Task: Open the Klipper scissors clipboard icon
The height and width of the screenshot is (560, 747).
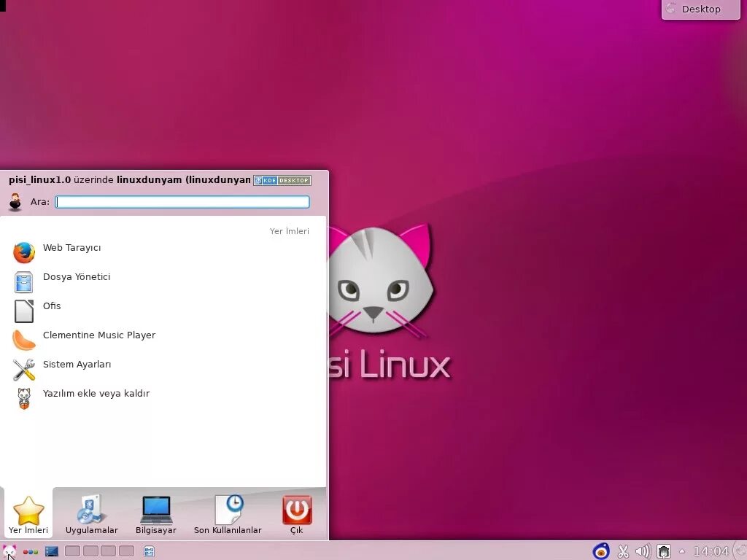Action: [623, 551]
